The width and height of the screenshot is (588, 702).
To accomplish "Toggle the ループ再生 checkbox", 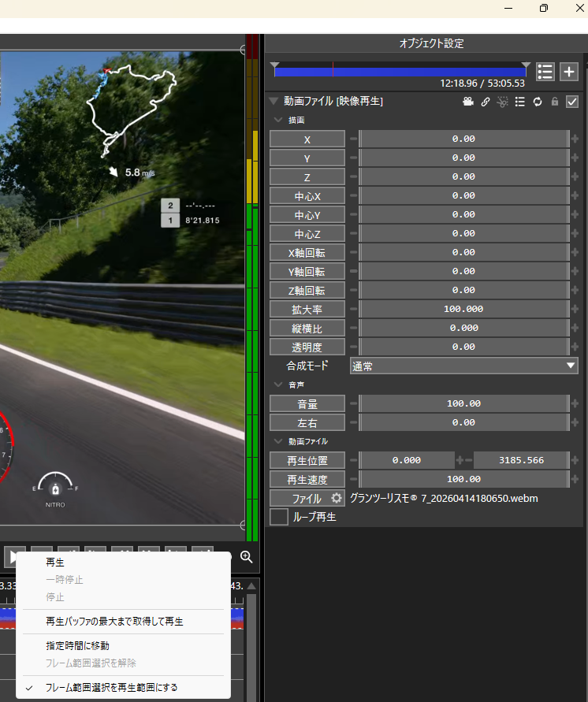I will pyautogui.click(x=279, y=517).
